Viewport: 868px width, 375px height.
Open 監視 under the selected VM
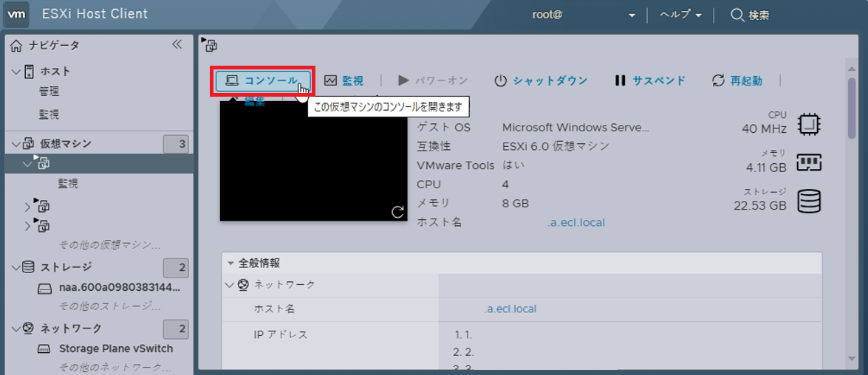(x=68, y=184)
